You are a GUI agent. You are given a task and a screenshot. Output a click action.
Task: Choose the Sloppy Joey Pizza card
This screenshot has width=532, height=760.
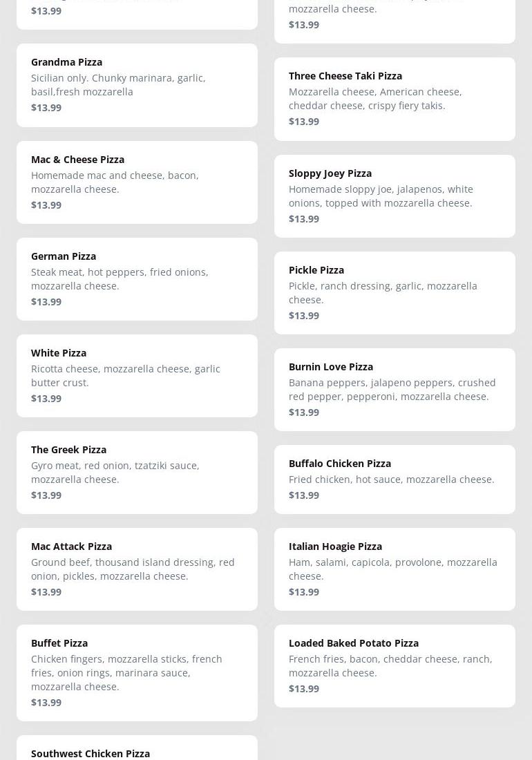395,196
